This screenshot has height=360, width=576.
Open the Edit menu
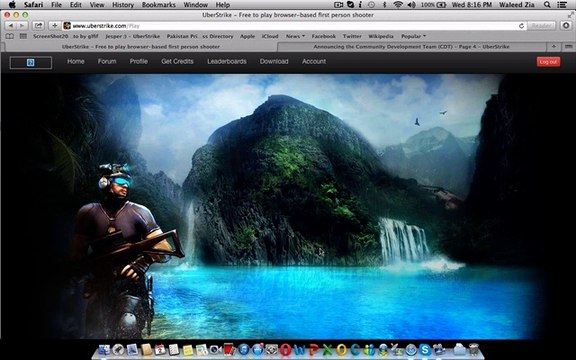[76, 5]
